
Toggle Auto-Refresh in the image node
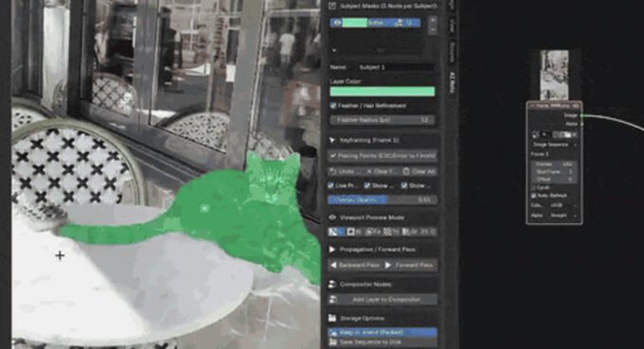[533, 196]
